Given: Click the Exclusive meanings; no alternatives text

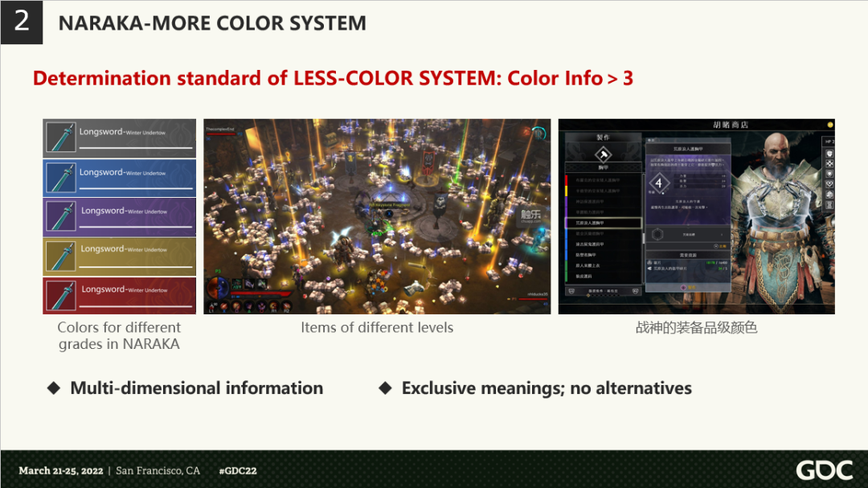Looking at the screenshot, I should [x=547, y=388].
